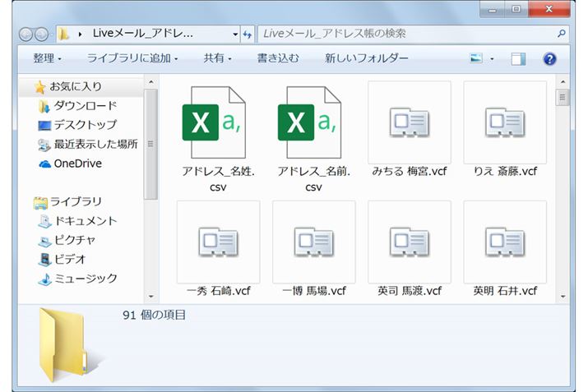Open OneDrive in the sidebar
Viewport: 588px width, 392px height.
(x=77, y=164)
